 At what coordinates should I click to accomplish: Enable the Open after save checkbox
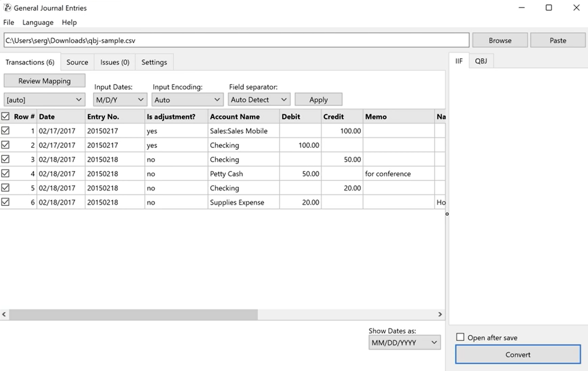pyautogui.click(x=460, y=337)
